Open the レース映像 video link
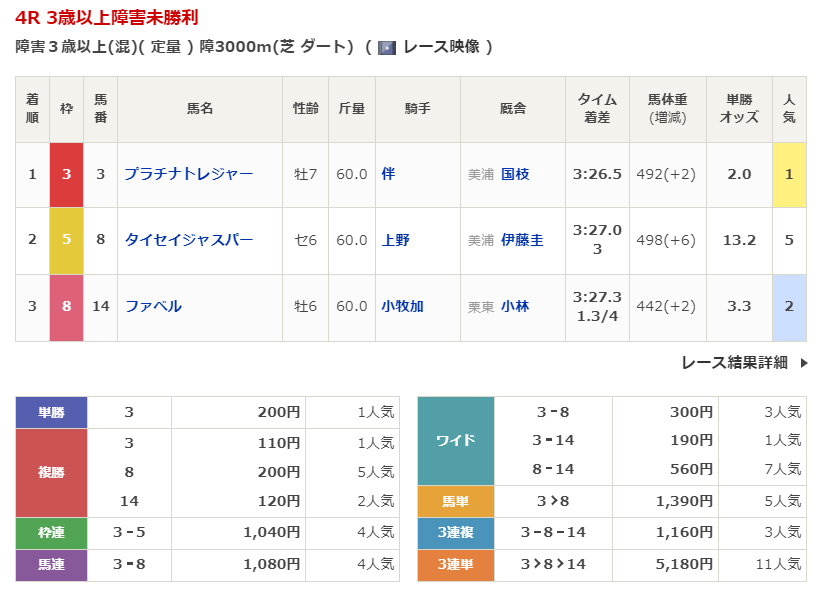 [x=439, y=47]
